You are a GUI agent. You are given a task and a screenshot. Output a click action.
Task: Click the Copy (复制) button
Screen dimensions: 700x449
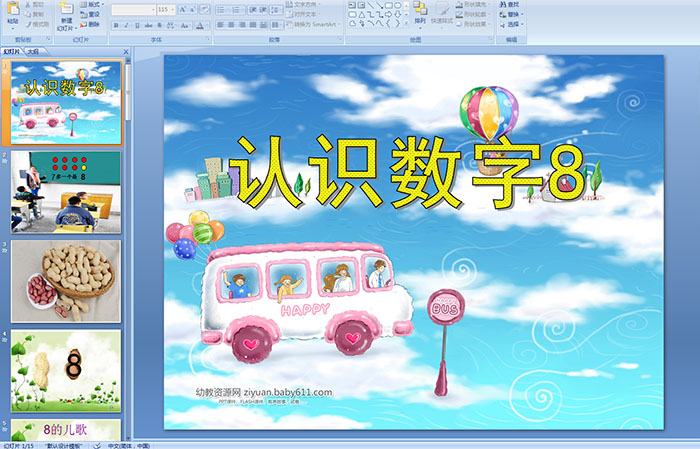pyautogui.click(x=34, y=14)
